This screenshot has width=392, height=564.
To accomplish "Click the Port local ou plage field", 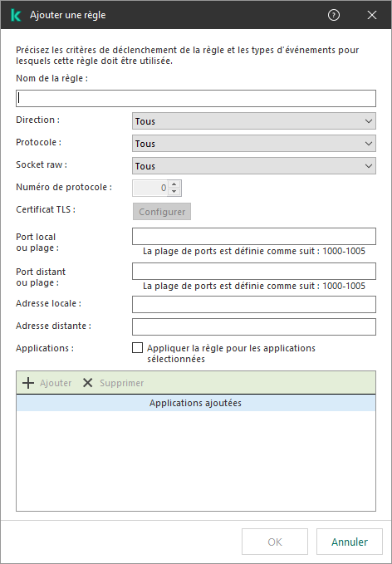I will tap(254, 237).
